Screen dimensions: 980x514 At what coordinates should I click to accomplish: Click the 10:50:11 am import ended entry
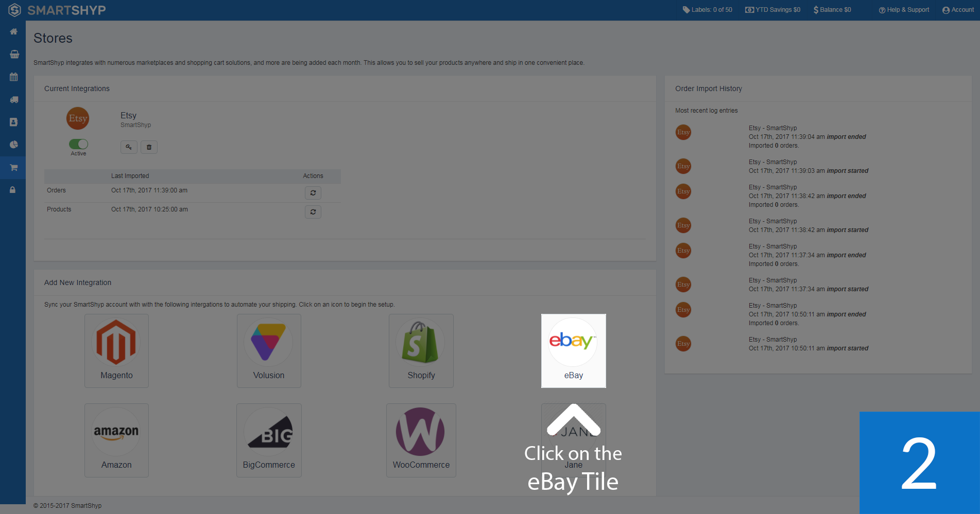807,314
